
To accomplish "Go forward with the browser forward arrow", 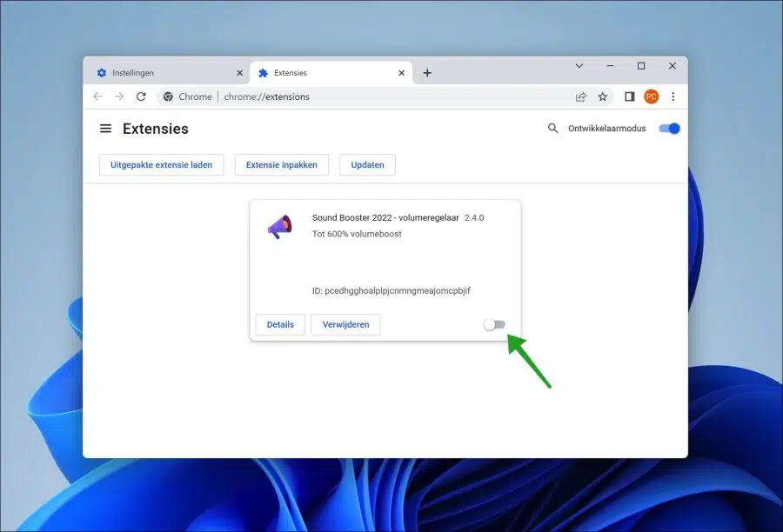I will click(119, 96).
